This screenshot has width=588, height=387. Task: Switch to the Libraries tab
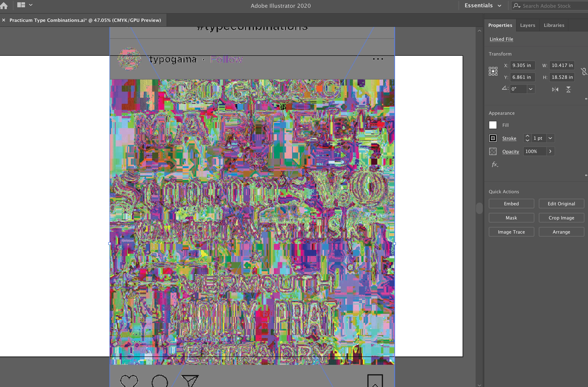554,25
